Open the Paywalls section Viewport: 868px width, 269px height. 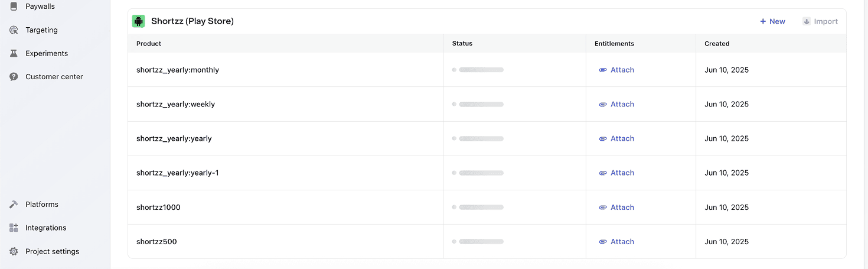pyautogui.click(x=40, y=7)
